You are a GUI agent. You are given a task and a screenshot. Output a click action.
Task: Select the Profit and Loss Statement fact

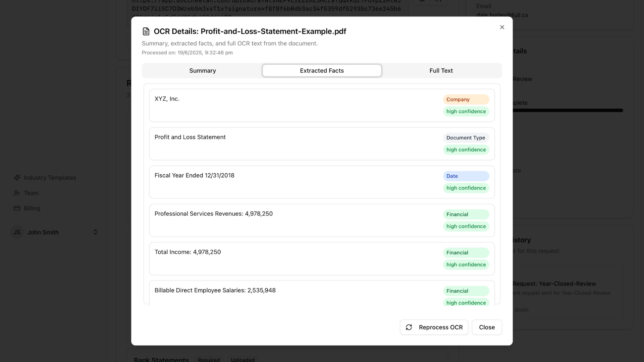(190, 137)
